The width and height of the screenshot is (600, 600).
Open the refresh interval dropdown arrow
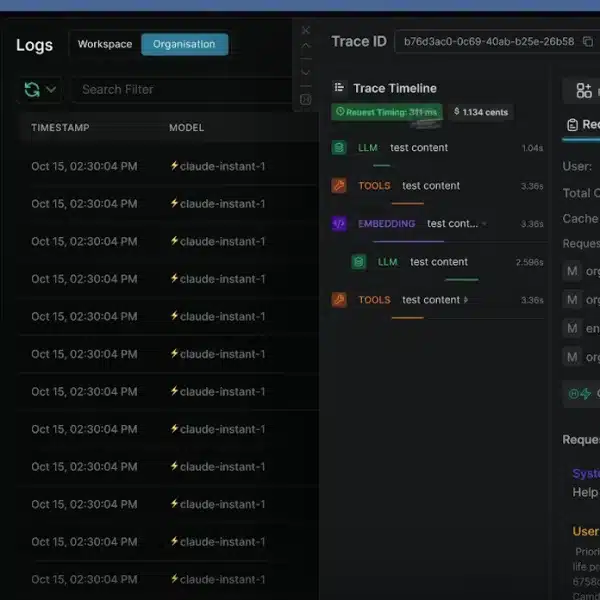pos(51,90)
